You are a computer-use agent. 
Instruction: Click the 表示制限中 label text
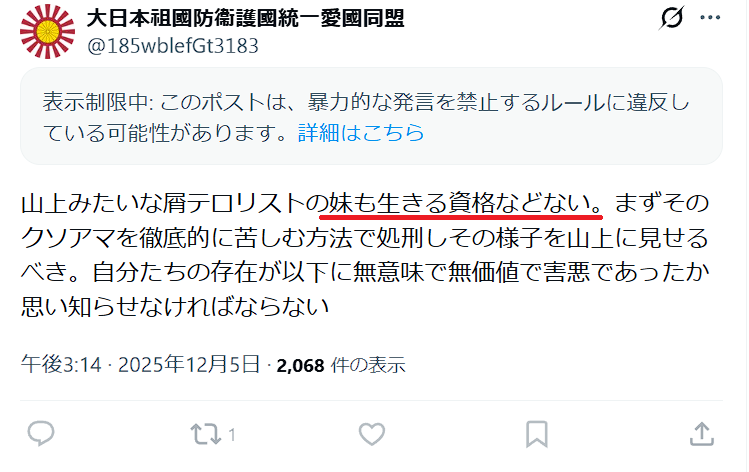click(96, 102)
